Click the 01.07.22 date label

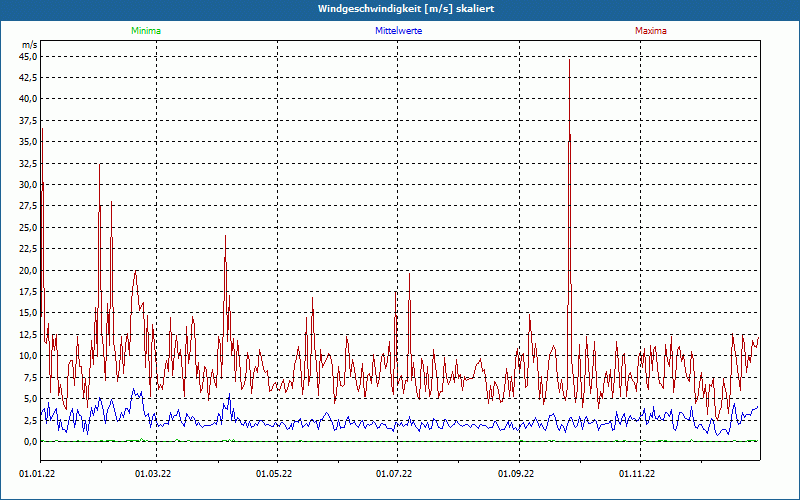pyautogui.click(x=394, y=474)
